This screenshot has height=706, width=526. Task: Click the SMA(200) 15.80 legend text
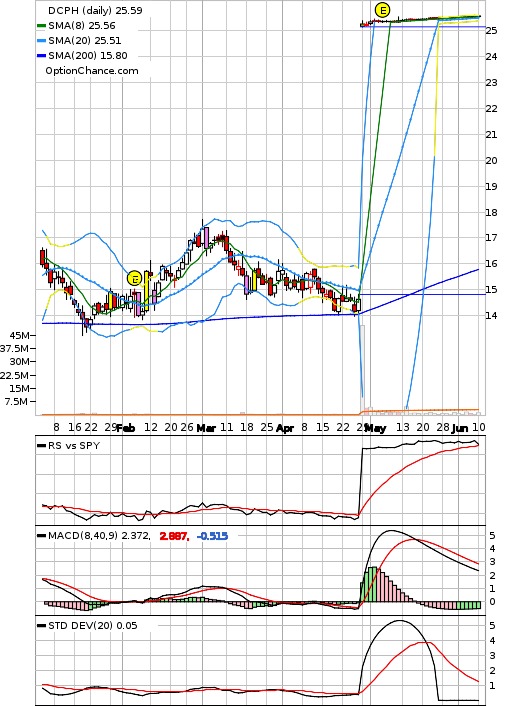click(88, 56)
